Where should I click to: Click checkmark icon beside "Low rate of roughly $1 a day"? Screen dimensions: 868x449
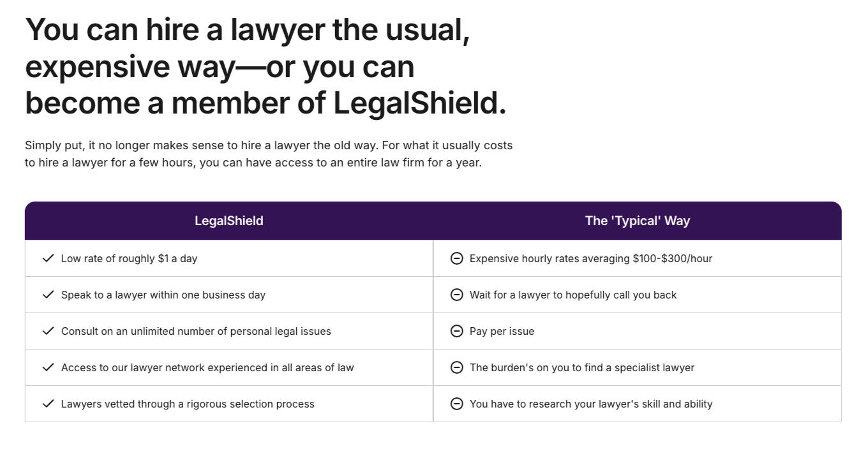point(48,258)
